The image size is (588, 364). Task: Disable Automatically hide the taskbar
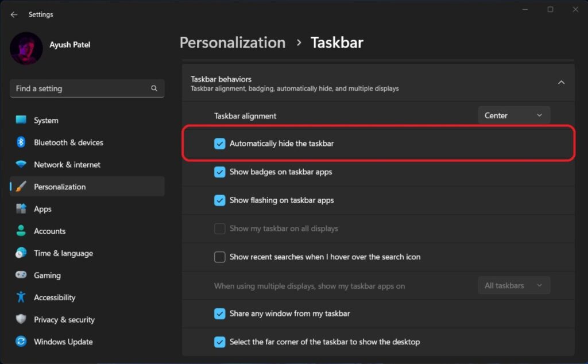tap(219, 144)
